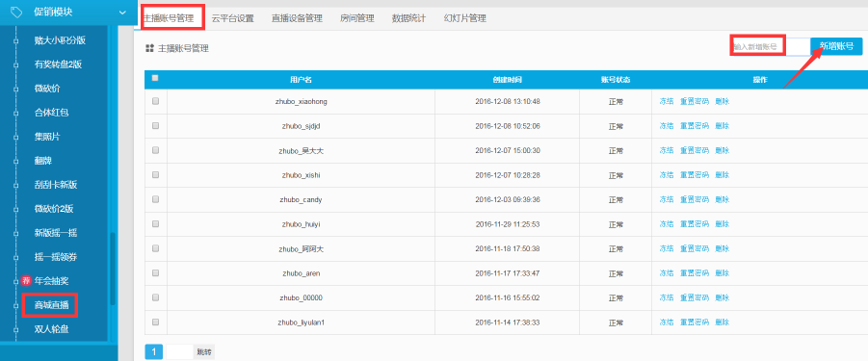
Task: Click the username cell zhubo_candy
Action: [x=302, y=199]
